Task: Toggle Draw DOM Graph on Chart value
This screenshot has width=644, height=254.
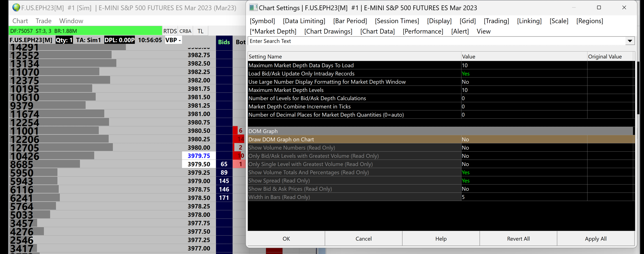Action: coord(465,140)
